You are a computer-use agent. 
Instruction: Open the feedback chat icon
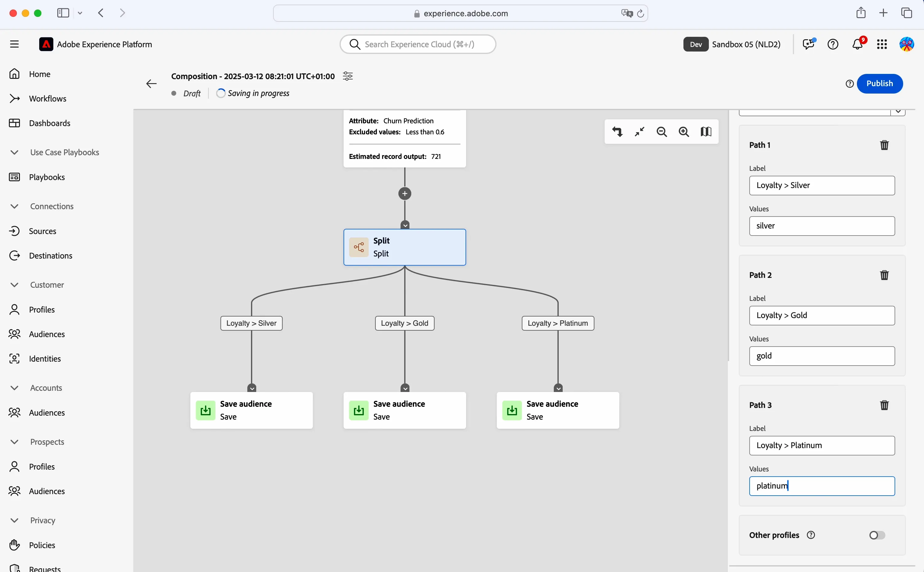pos(808,44)
